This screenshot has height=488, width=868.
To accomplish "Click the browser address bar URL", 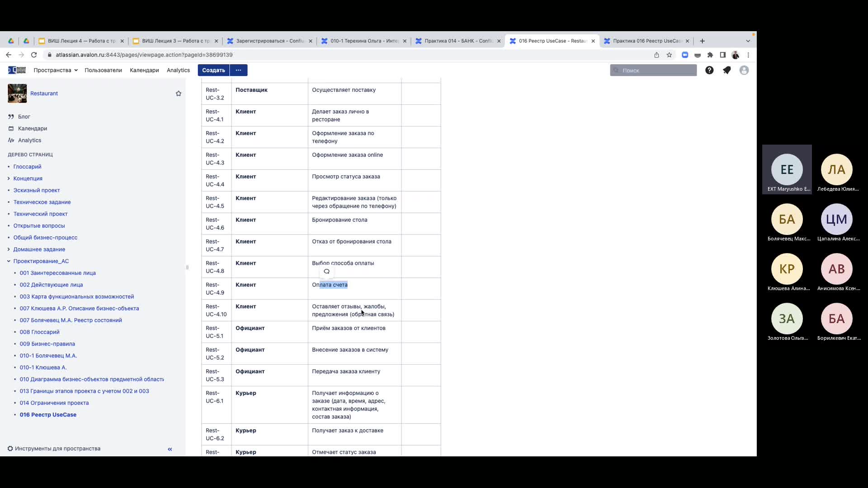I will (x=144, y=55).
